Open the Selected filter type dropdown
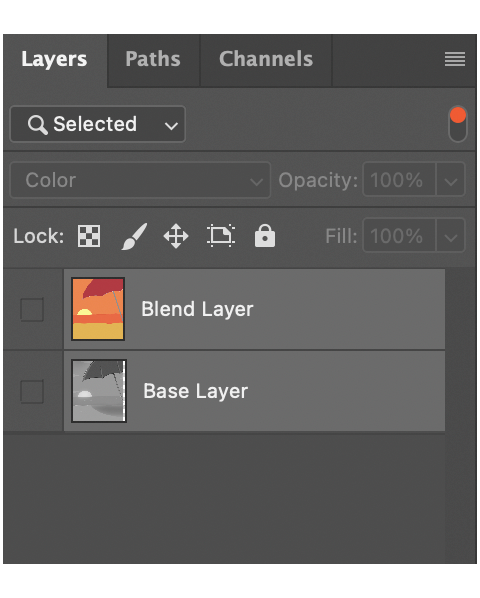 (98, 124)
